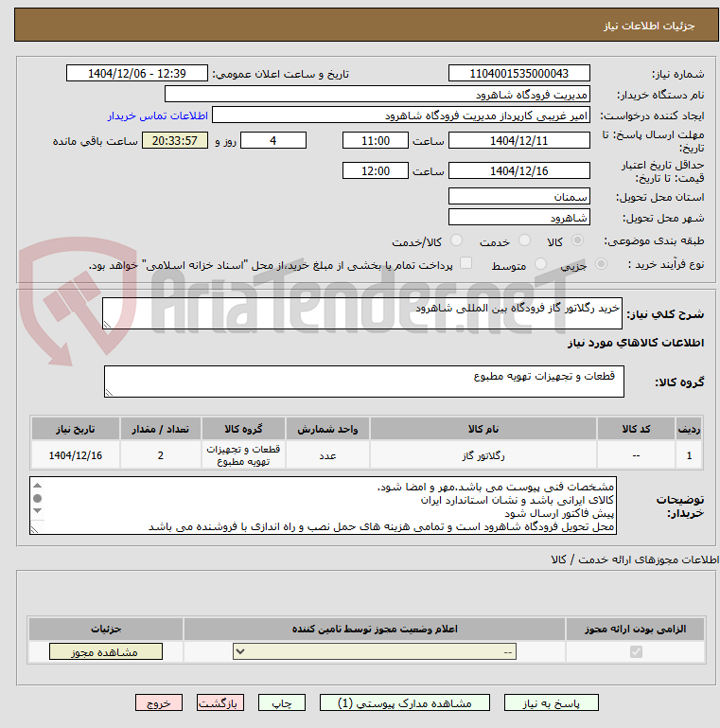The width and height of the screenshot is (720, 728).
Task: Select the کالا/خدمت radio button
Action: [456, 240]
